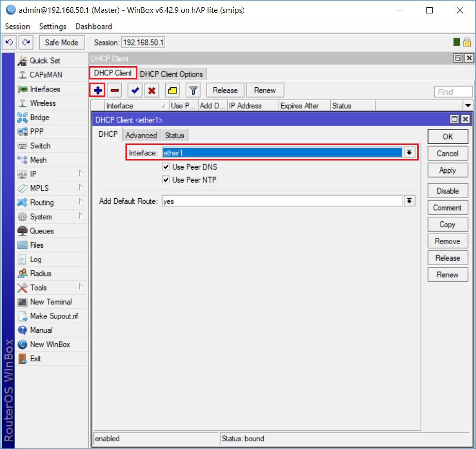Viewport: 476px width, 449px height.
Task: Click the Release button in the dialog
Action: (x=448, y=258)
